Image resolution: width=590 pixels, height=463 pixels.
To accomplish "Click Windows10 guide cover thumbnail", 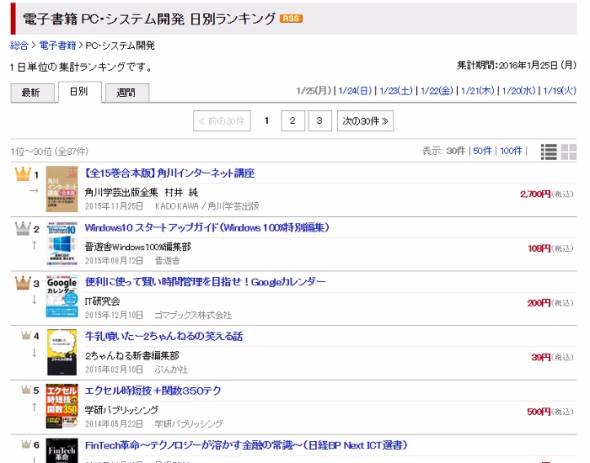I will [62, 244].
